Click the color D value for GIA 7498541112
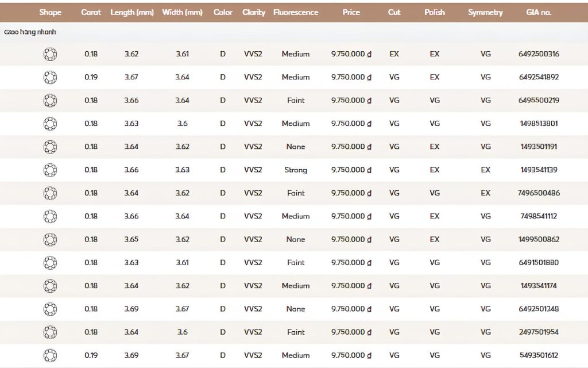588x368 pixels. point(223,216)
